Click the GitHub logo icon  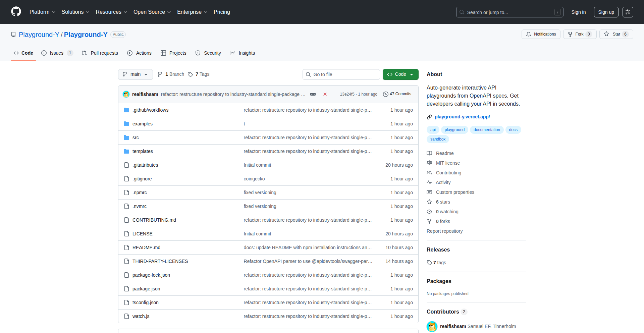tap(16, 12)
